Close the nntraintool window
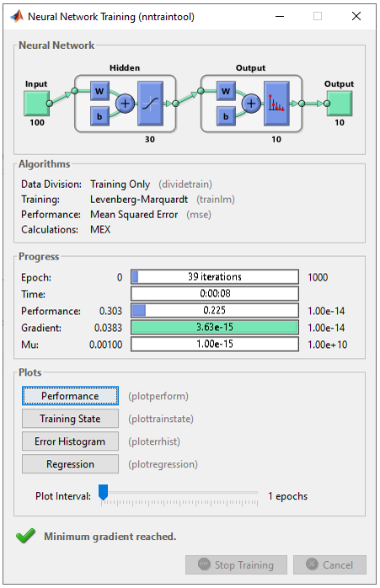 point(356,16)
